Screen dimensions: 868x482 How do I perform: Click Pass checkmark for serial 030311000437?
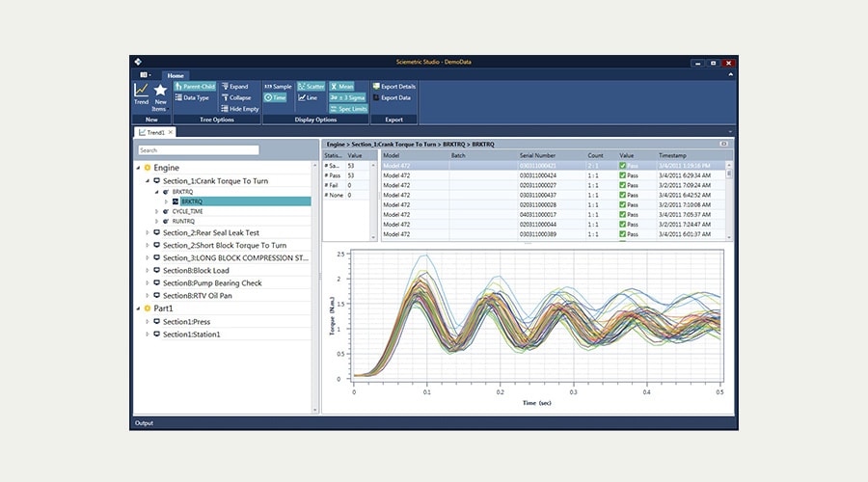coord(623,196)
